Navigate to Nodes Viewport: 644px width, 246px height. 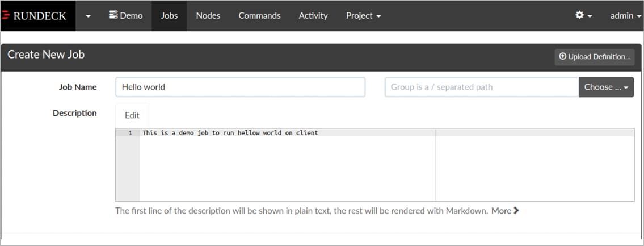click(208, 16)
